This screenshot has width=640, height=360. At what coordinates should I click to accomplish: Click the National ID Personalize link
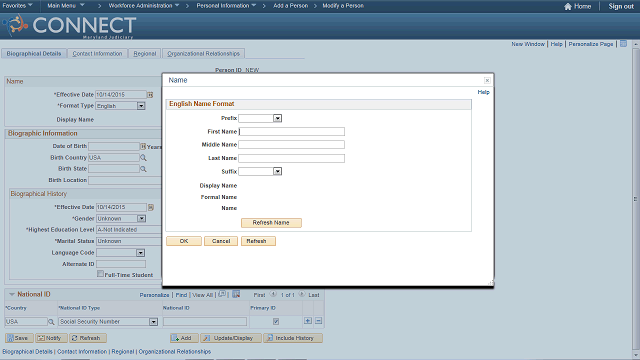[x=154, y=295]
